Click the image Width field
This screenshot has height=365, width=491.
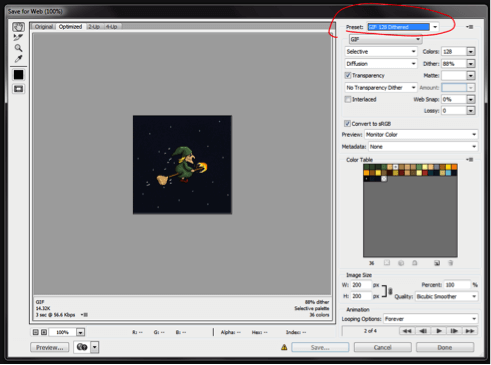point(361,285)
